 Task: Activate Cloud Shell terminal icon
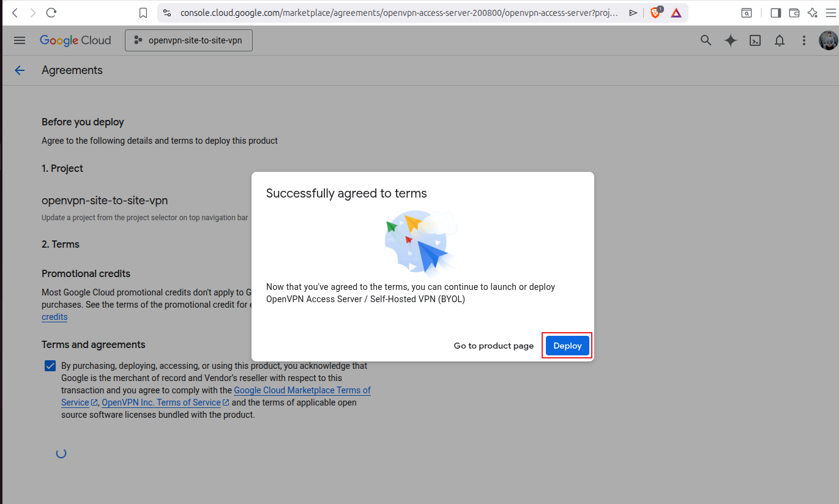[755, 40]
